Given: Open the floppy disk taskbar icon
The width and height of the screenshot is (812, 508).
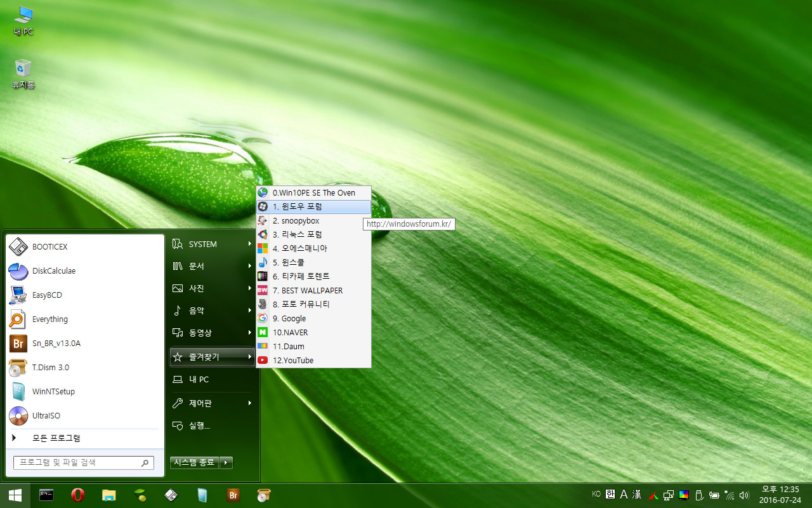Looking at the screenshot, I should [x=171, y=495].
